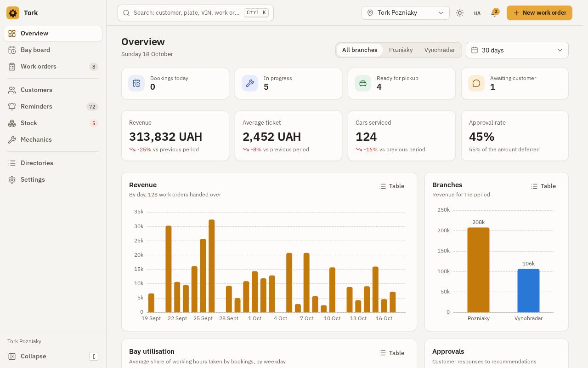Click the Awaiting customer chat bubble icon
Screen dimensions: 588x368
click(476, 83)
